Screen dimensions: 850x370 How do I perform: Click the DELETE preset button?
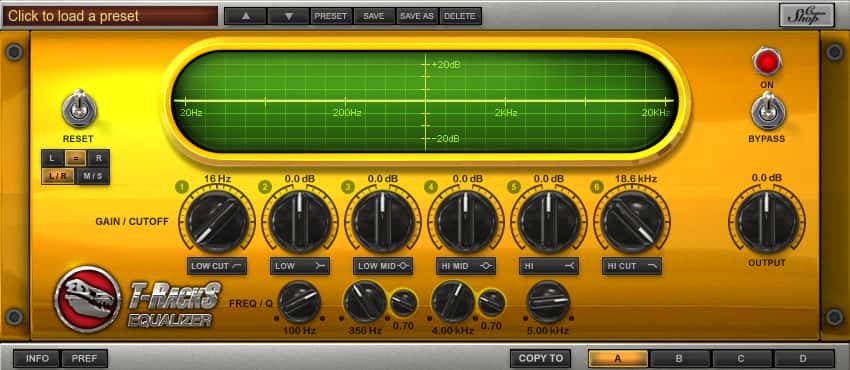tap(460, 16)
